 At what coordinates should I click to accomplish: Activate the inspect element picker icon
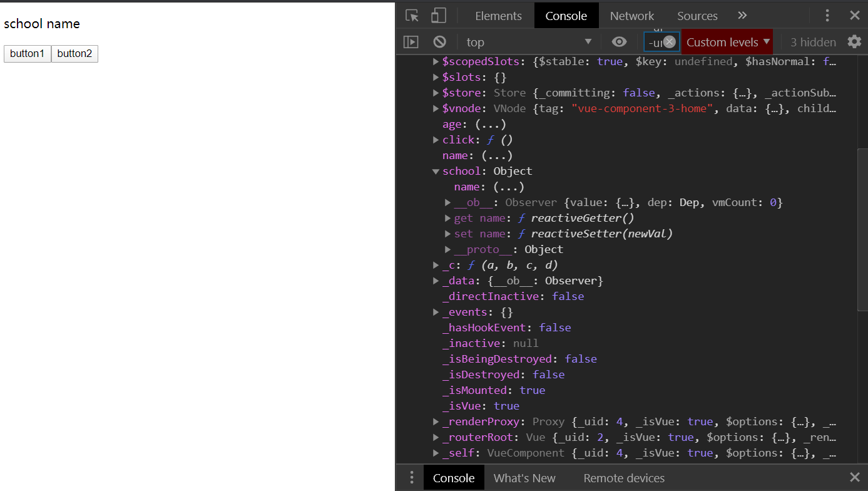pos(412,16)
